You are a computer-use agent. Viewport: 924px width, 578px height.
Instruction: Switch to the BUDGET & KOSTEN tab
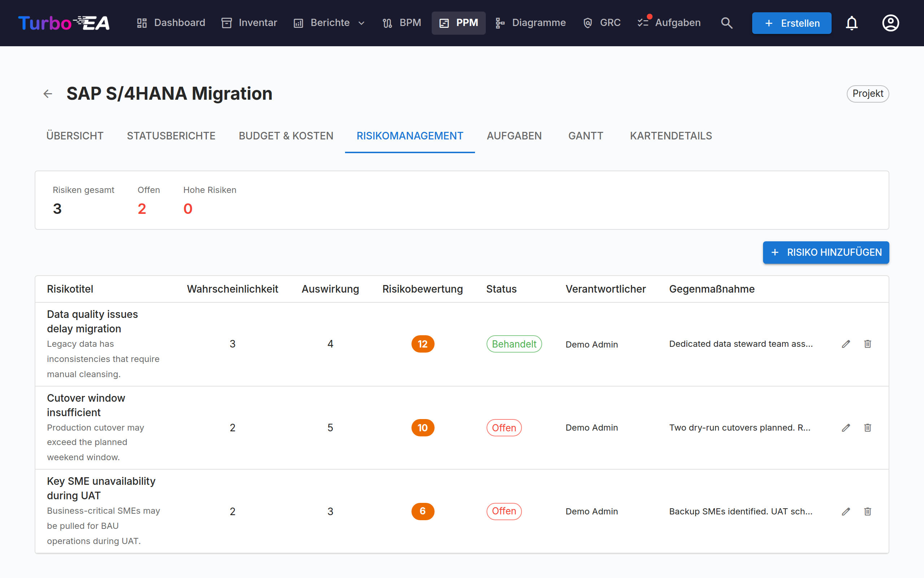tap(286, 136)
